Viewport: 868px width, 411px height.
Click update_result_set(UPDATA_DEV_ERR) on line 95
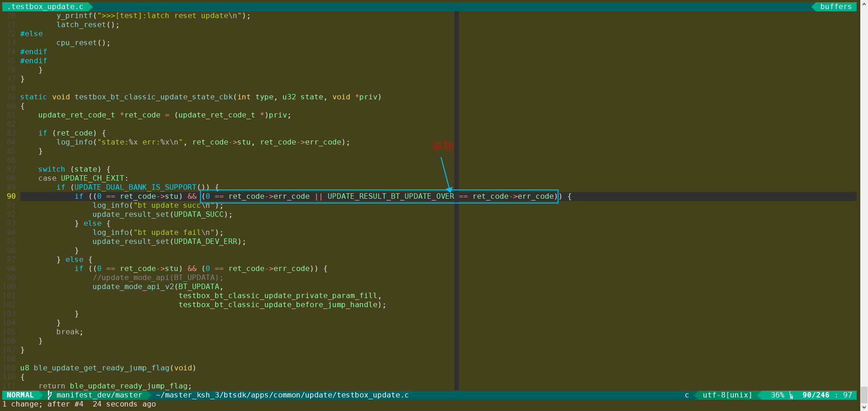pyautogui.click(x=169, y=241)
